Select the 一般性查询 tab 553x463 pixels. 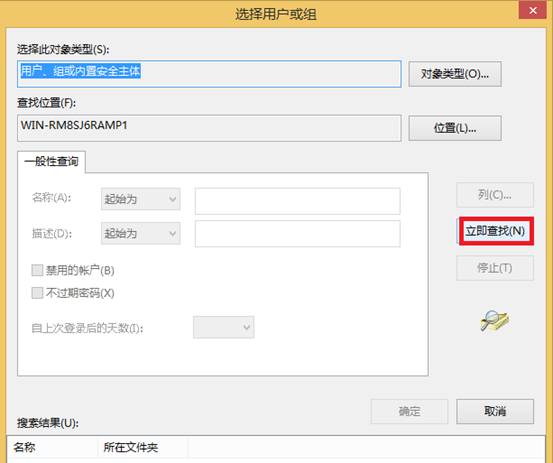pyautogui.click(x=51, y=162)
